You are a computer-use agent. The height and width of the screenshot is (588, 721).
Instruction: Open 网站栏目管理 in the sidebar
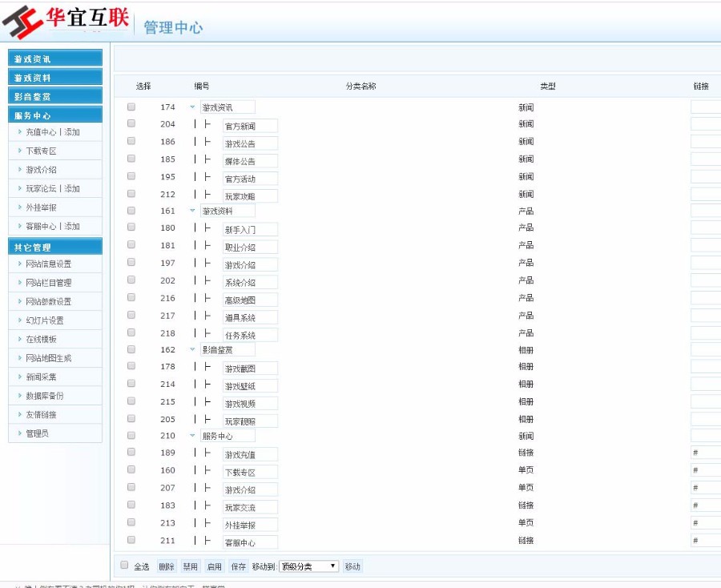tap(48, 283)
